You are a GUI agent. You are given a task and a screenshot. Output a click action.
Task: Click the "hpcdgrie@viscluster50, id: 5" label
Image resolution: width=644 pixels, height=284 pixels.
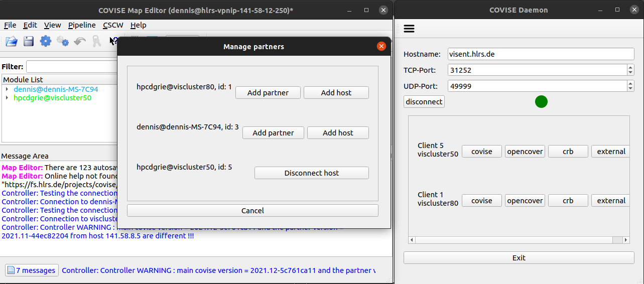tap(184, 167)
